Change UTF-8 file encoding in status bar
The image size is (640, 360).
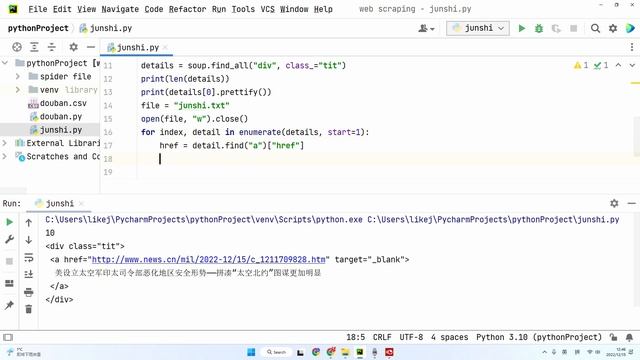pos(411,337)
